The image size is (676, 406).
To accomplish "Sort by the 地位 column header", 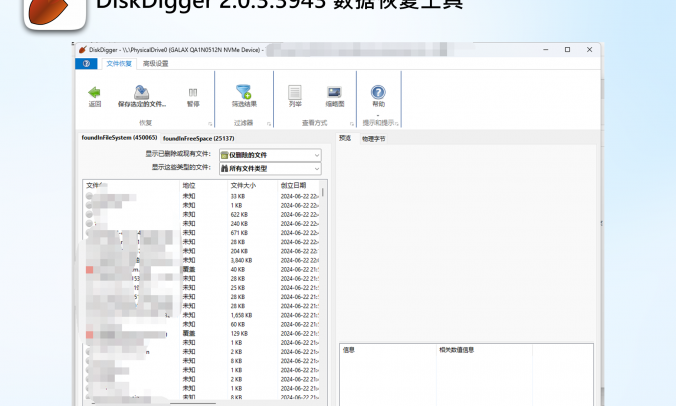I will click(203, 185).
